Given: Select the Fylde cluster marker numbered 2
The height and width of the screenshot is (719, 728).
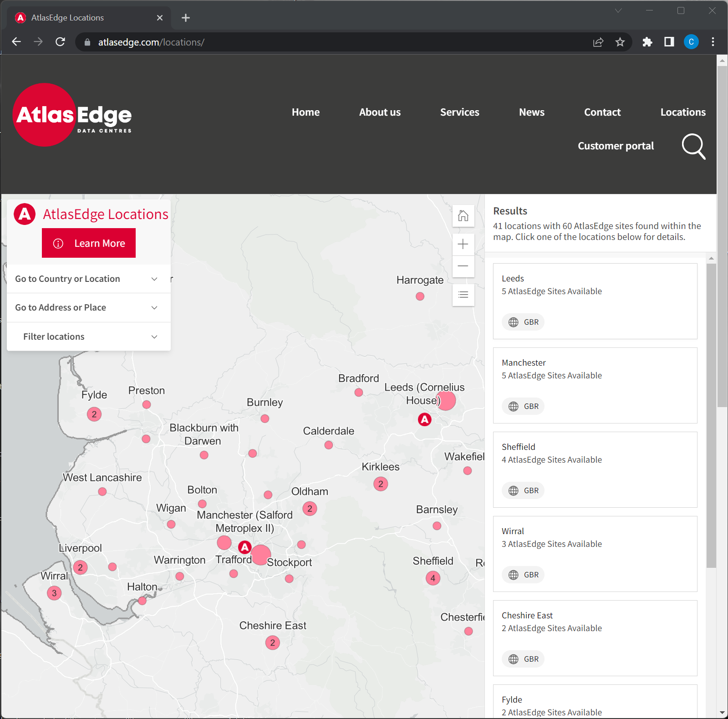Looking at the screenshot, I should pos(94,414).
